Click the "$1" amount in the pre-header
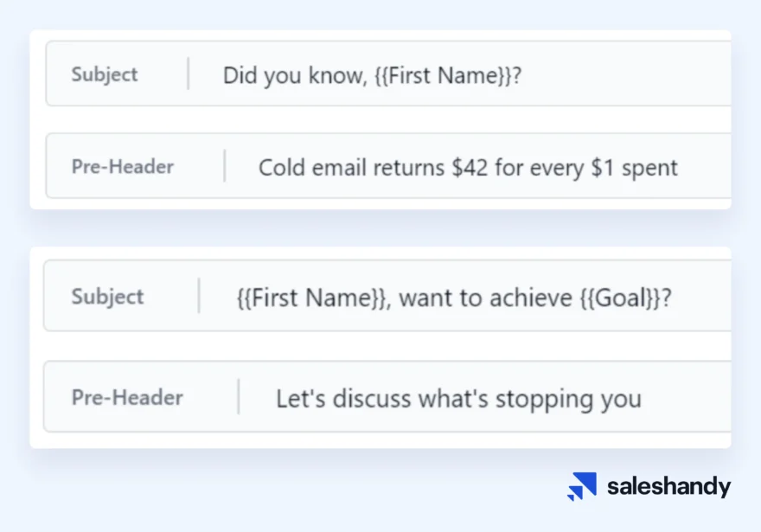Image resolution: width=761 pixels, height=532 pixels. click(x=604, y=167)
